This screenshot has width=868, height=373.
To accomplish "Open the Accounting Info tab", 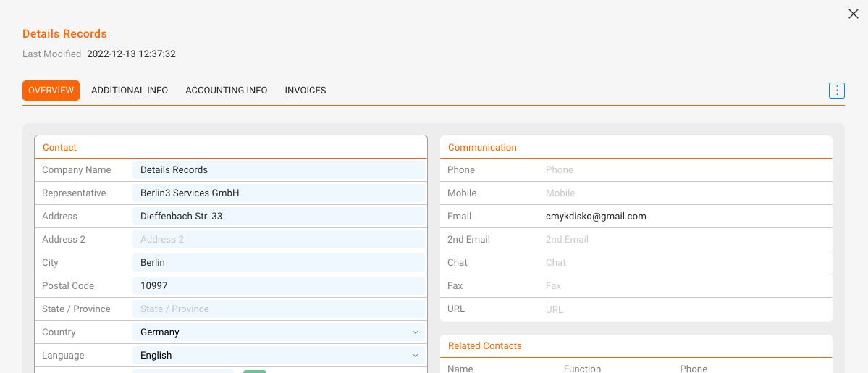I will (x=227, y=91).
